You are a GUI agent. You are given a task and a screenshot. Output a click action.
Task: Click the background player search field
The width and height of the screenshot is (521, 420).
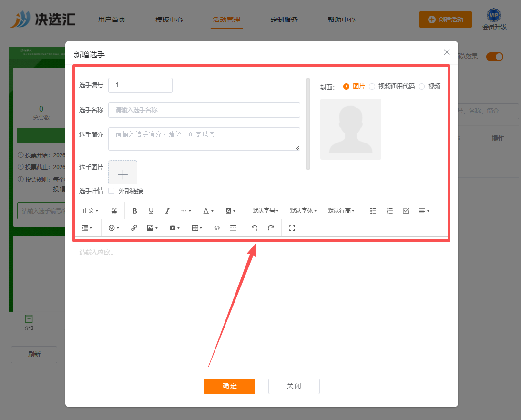488,111
